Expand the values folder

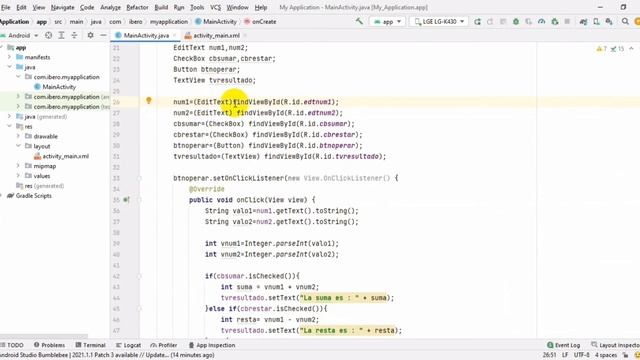click(x=18, y=176)
